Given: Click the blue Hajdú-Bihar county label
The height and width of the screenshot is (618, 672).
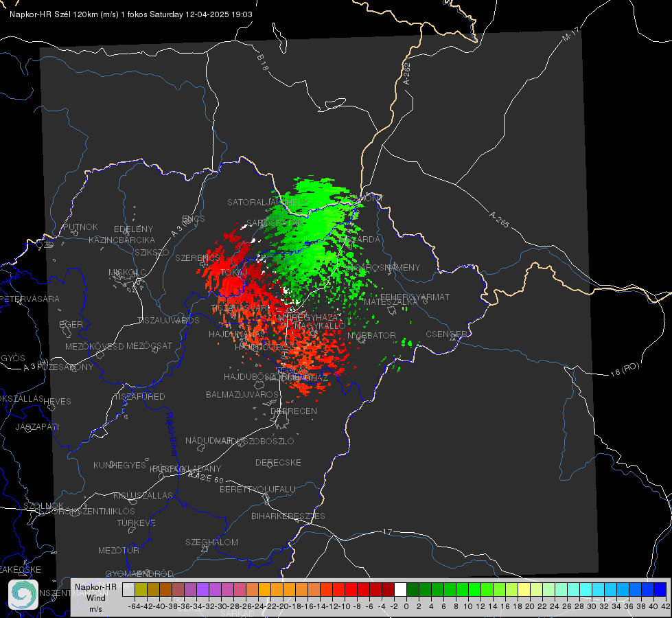Looking at the screenshot, I should click(172, 434).
